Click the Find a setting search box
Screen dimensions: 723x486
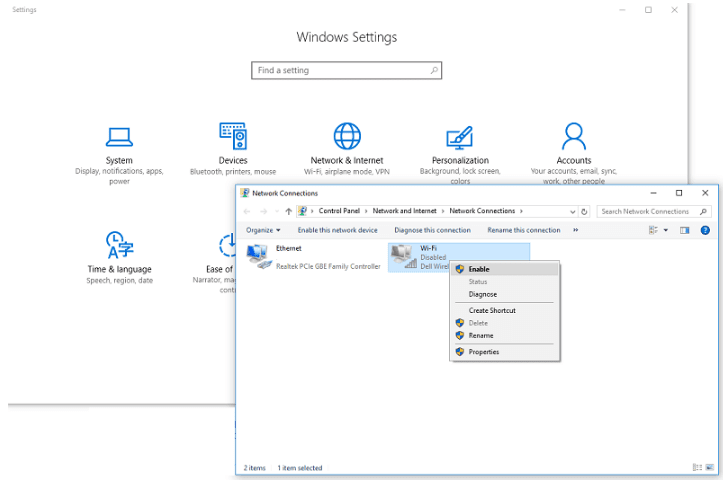pyautogui.click(x=346, y=71)
